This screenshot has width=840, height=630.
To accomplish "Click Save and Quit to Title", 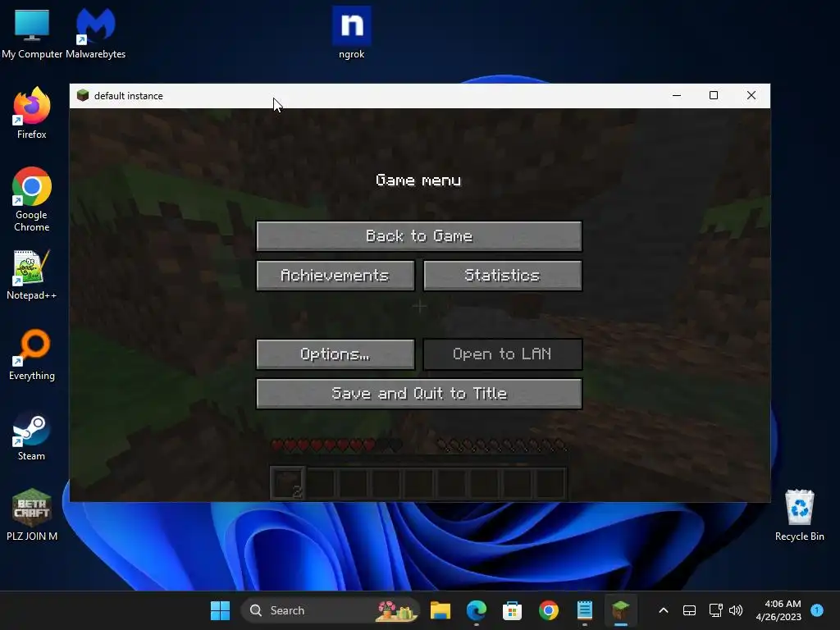I will click(x=419, y=394).
